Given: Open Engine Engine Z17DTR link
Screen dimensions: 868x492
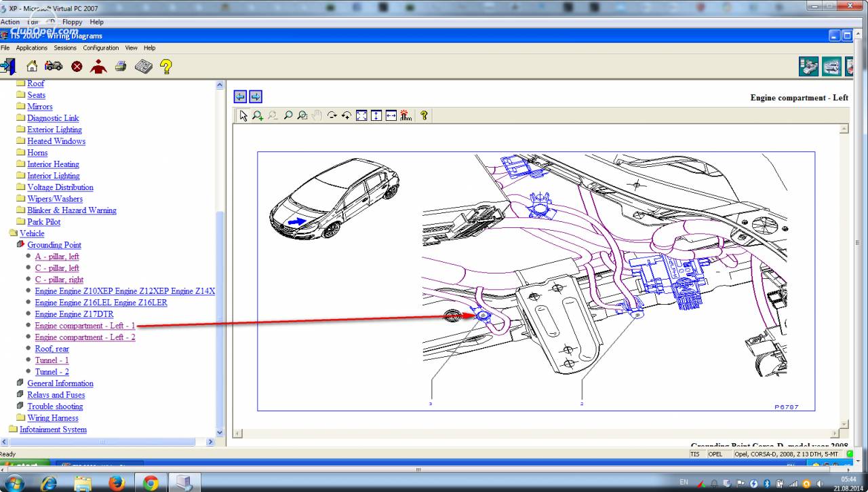Looking at the screenshot, I should (x=74, y=314).
